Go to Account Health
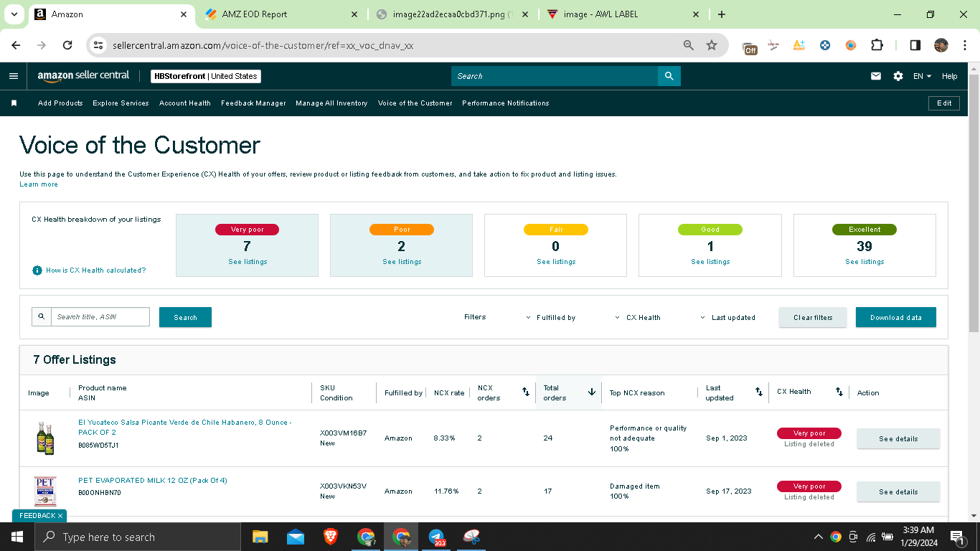This screenshot has width=980, height=551. 185,103
